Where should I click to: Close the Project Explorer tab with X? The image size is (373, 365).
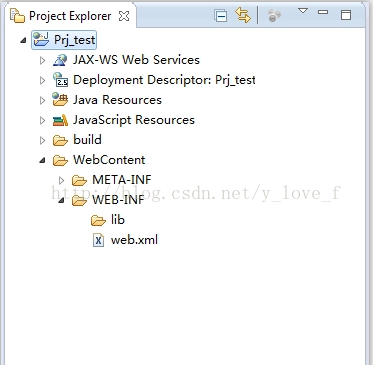[124, 16]
